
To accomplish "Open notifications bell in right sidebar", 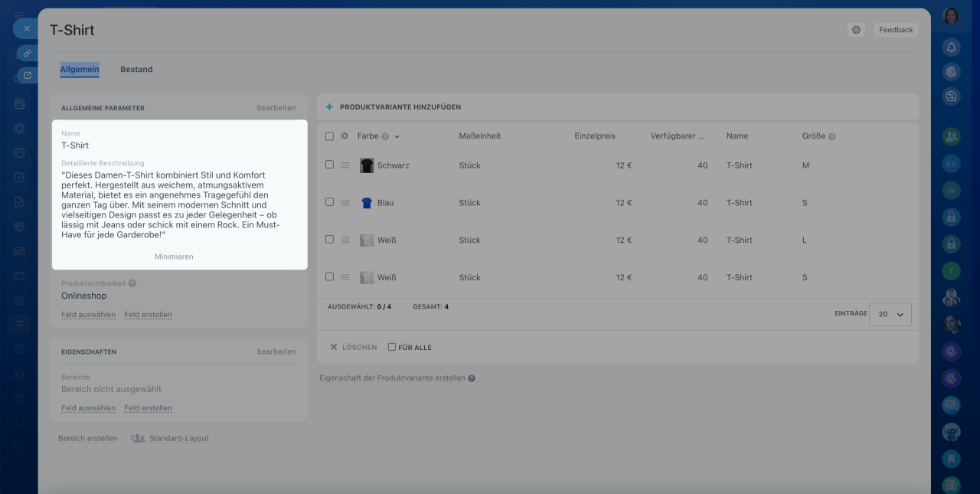I will [951, 47].
